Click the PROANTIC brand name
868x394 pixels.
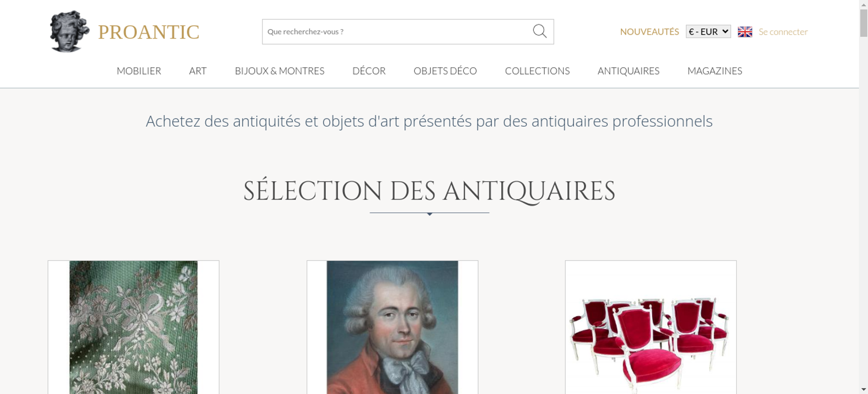point(148,32)
